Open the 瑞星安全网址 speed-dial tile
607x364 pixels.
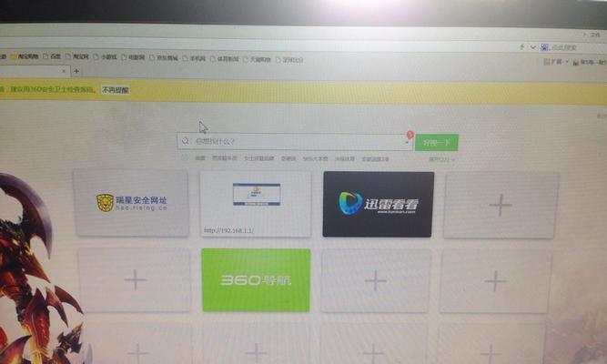click(x=132, y=203)
